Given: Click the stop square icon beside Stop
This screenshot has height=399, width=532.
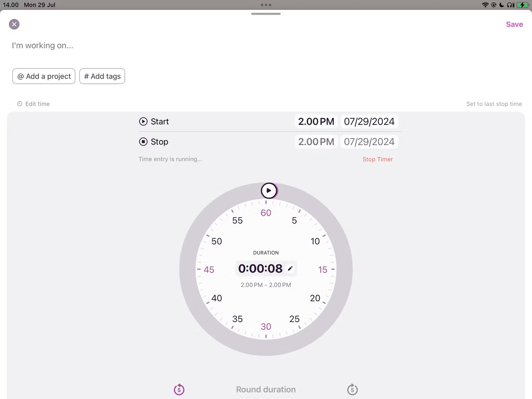Looking at the screenshot, I should coord(143,142).
